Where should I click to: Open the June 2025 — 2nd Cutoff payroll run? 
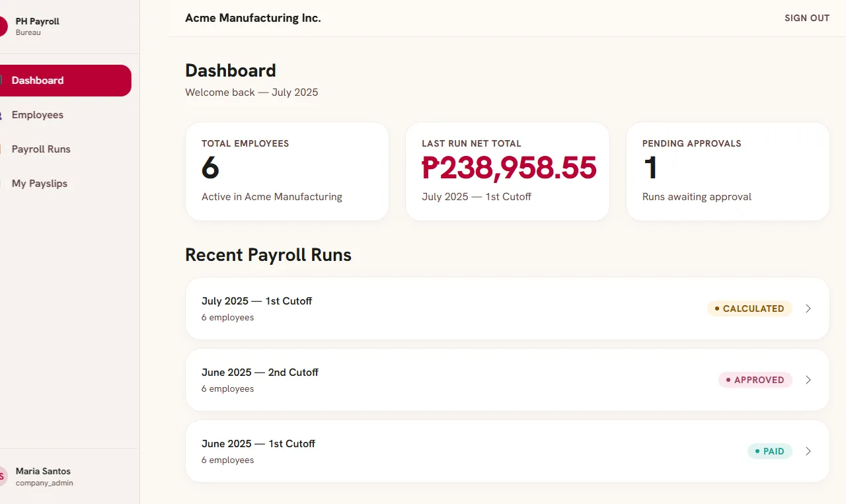pos(507,380)
